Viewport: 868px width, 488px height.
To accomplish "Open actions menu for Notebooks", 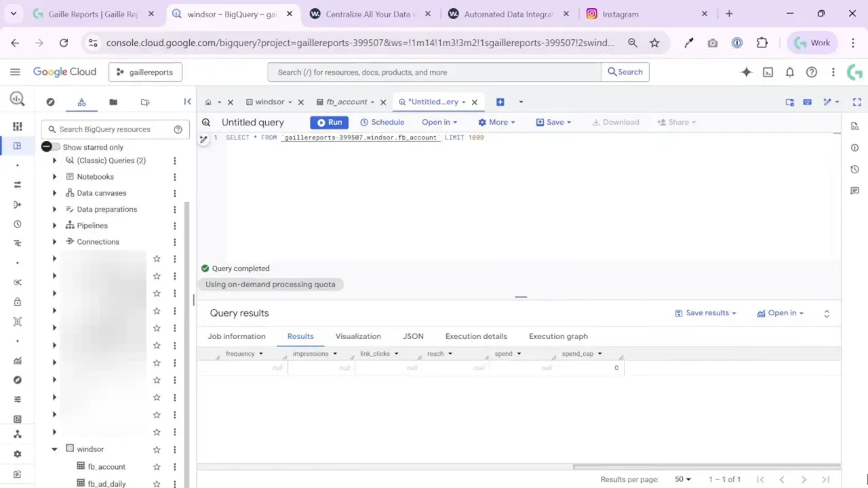I will (x=174, y=177).
